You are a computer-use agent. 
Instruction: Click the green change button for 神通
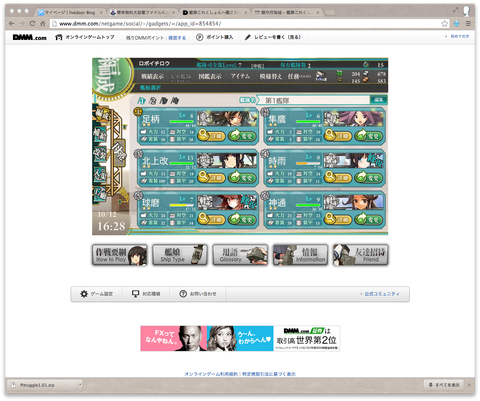[x=369, y=219]
